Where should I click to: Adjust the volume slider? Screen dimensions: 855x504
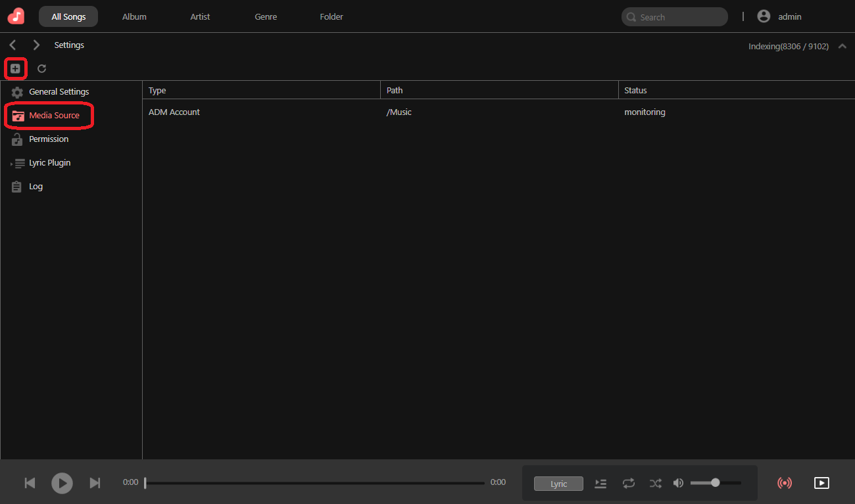tap(716, 483)
